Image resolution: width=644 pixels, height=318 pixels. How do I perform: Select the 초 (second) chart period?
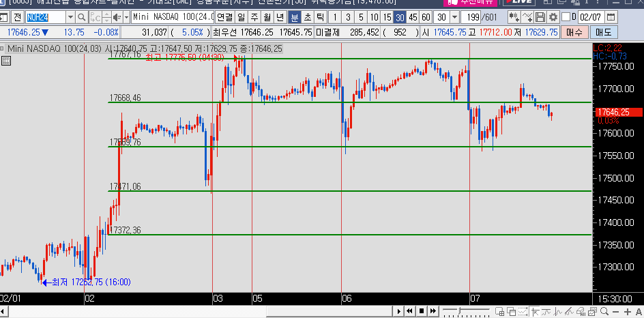click(x=307, y=17)
